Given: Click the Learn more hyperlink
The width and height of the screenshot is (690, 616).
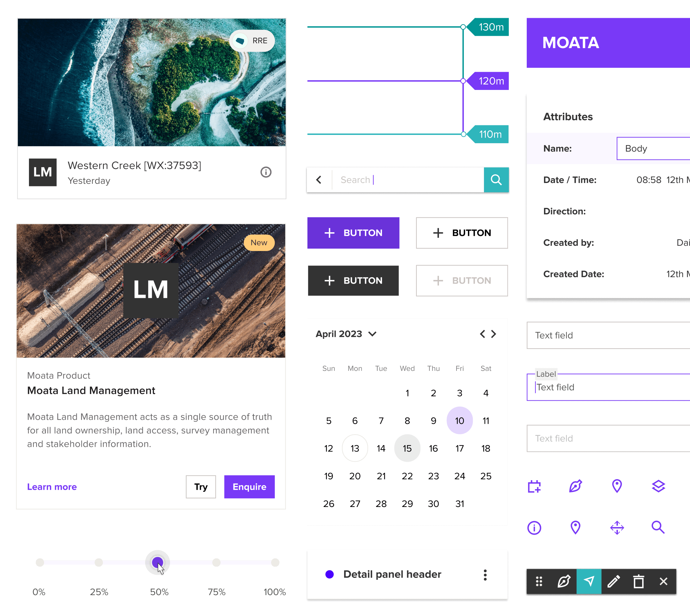Looking at the screenshot, I should pos(52,487).
